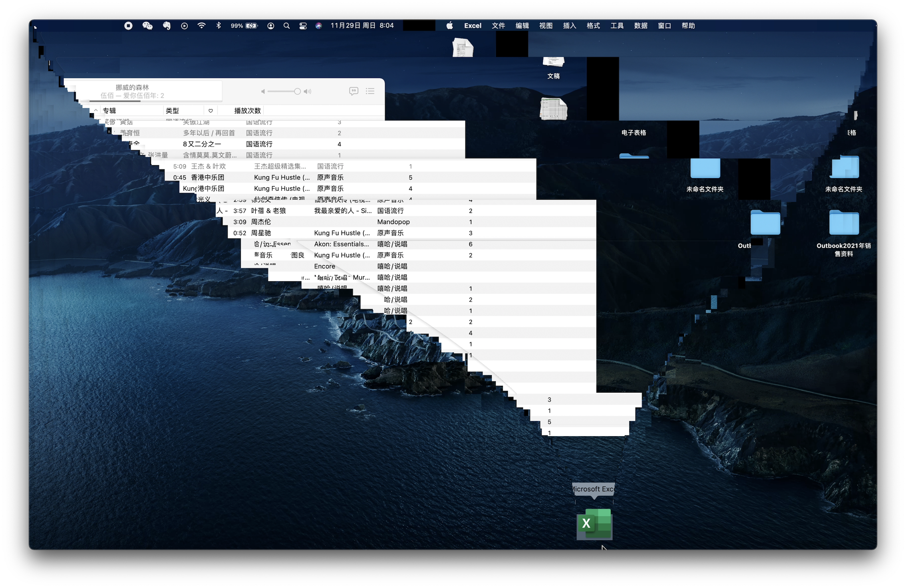Toggle Control Center switches icon
The image size is (906, 588).
pos(303,26)
